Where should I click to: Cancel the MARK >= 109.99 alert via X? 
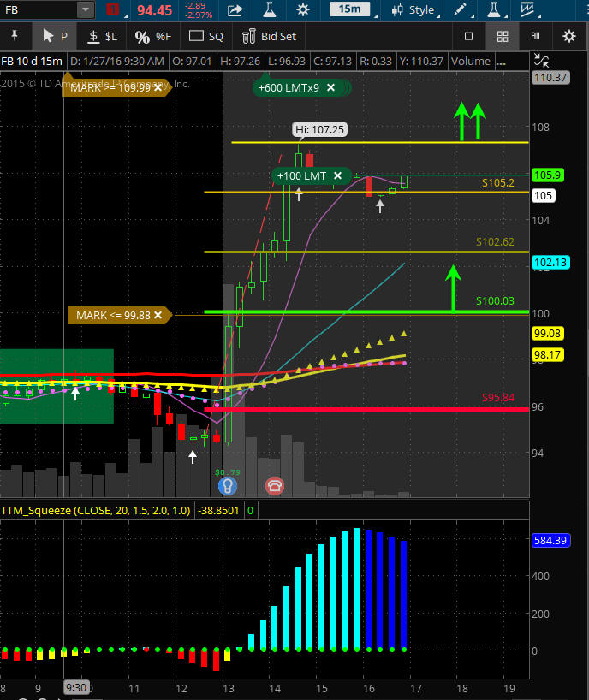[158, 87]
